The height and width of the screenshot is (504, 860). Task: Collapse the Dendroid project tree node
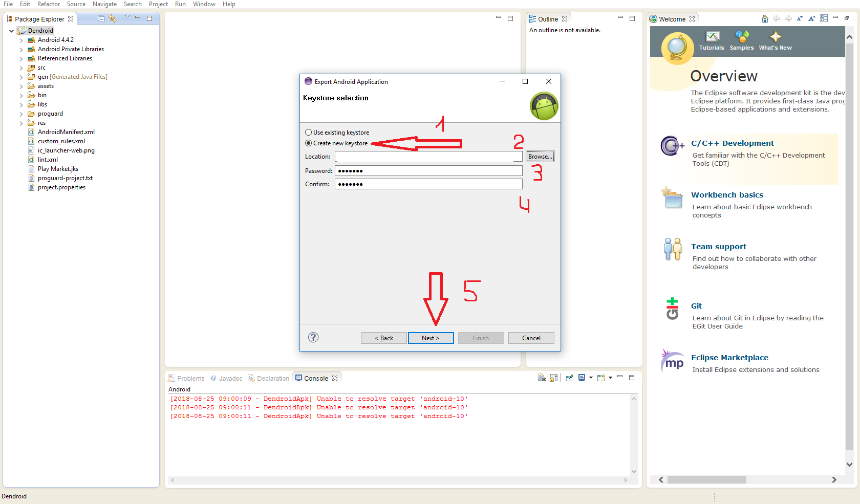point(11,31)
